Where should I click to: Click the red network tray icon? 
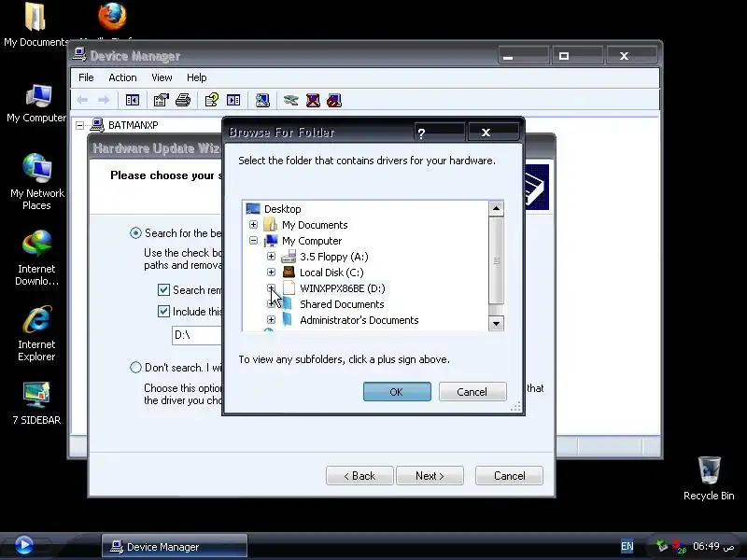(x=679, y=546)
